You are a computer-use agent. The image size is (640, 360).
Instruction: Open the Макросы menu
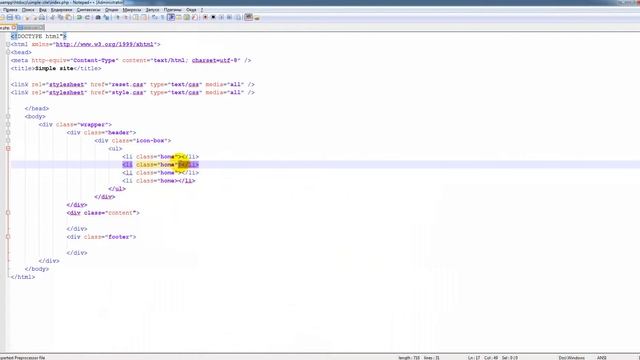click(x=132, y=9)
